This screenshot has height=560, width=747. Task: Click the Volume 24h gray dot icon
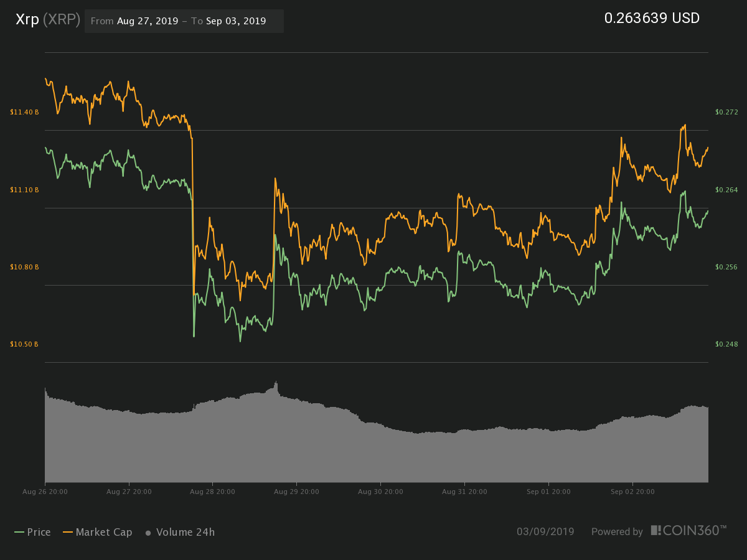[x=148, y=533]
